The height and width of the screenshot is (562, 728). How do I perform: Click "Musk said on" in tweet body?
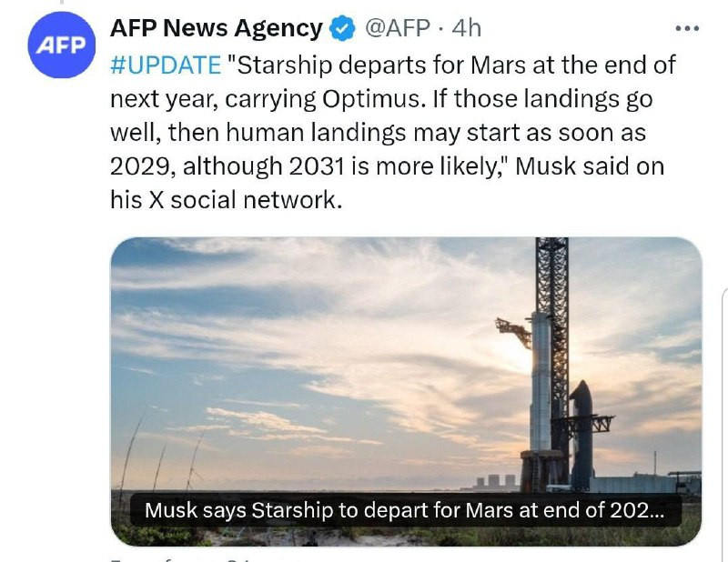597,166
